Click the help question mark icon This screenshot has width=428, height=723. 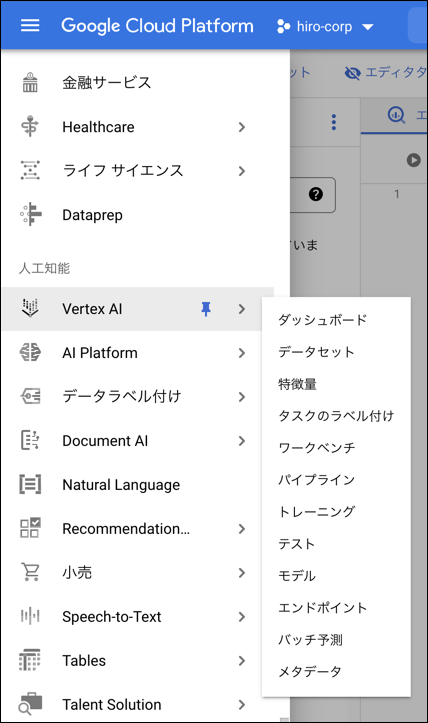[x=316, y=194]
